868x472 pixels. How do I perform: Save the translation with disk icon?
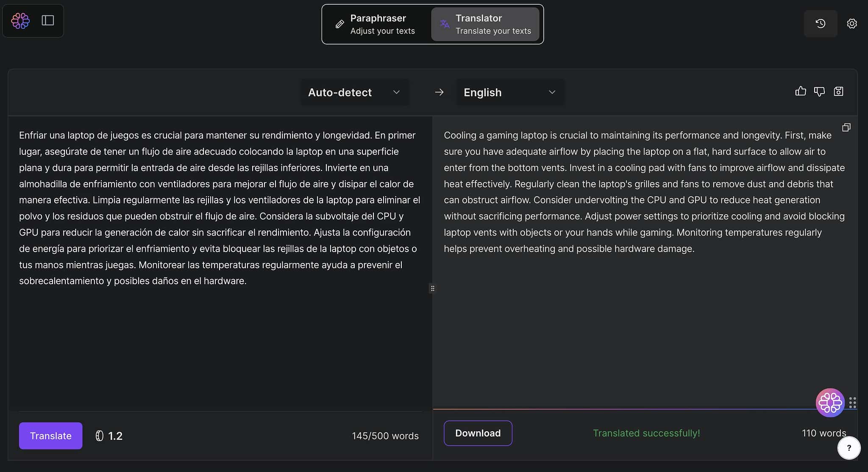[838, 91]
